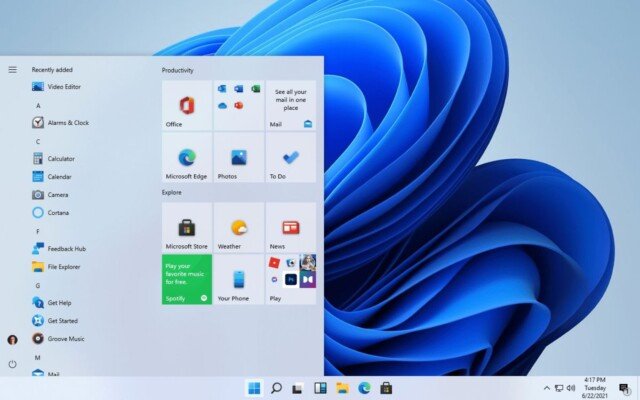
Task: Open the Photos tile
Action: (239, 158)
